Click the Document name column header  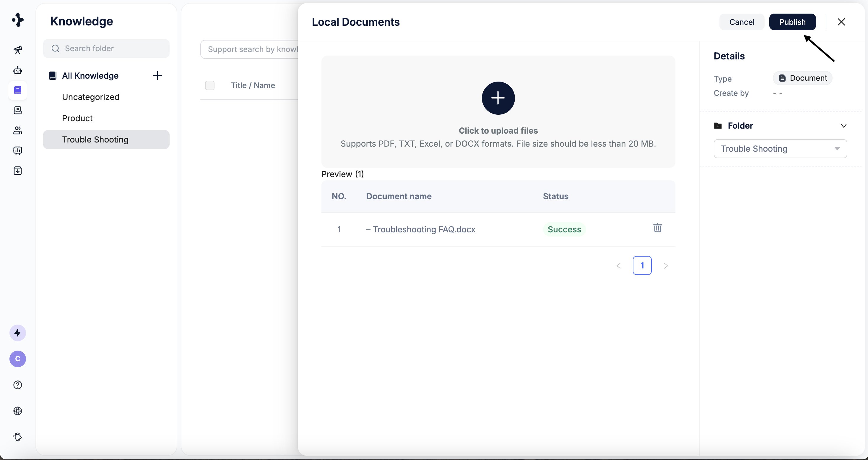pyautogui.click(x=399, y=196)
